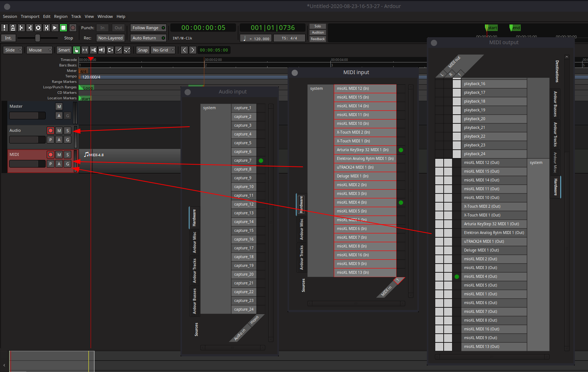The width and height of the screenshot is (588, 372).
Task: Solo the Audio track
Action: (67, 131)
